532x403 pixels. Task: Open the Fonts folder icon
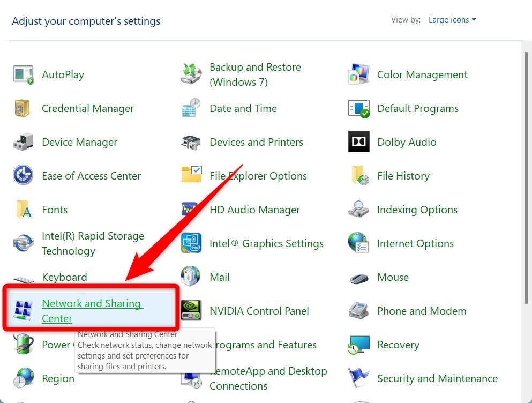point(24,209)
